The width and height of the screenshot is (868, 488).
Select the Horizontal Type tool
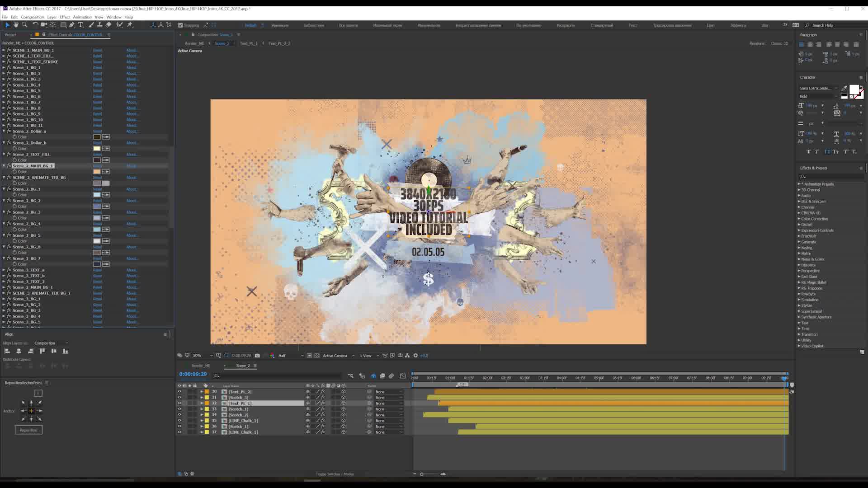click(81, 25)
